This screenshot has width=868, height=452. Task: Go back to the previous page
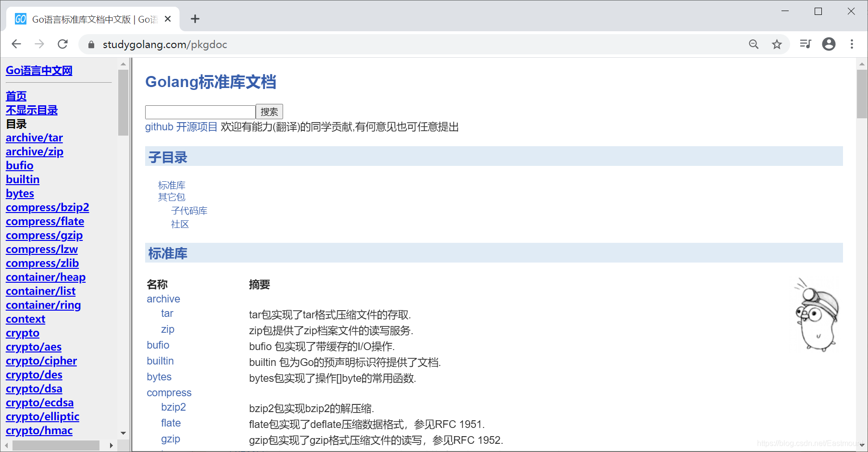(x=16, y=44)
